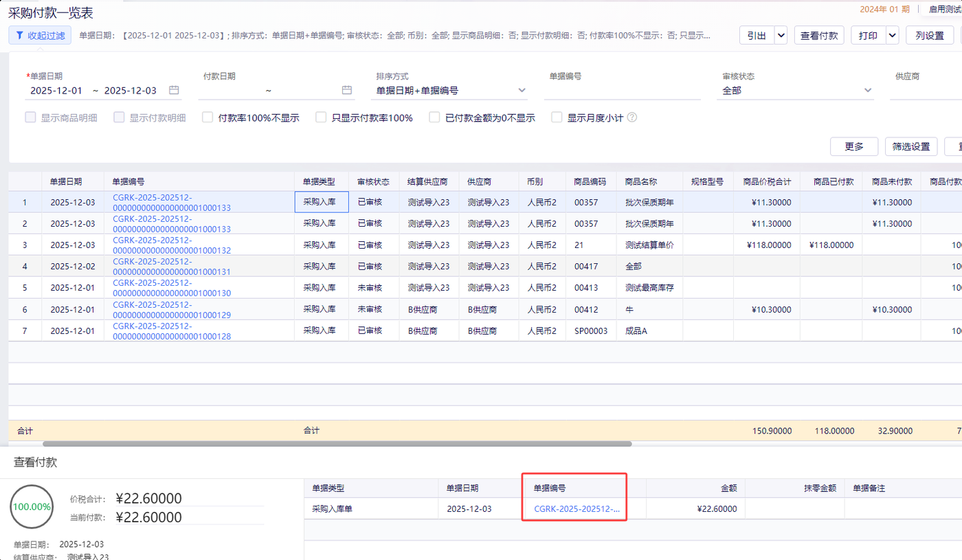962x560 pixels.
Task: Click the ¥118.00000 paid amount cell
Action: click(x=831, y=245)
